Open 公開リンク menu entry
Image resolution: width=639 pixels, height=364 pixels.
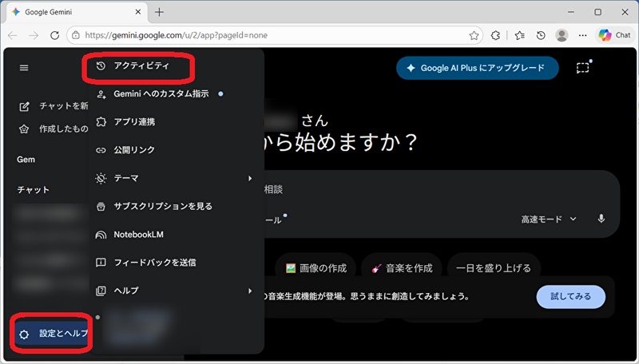point(177,150)
